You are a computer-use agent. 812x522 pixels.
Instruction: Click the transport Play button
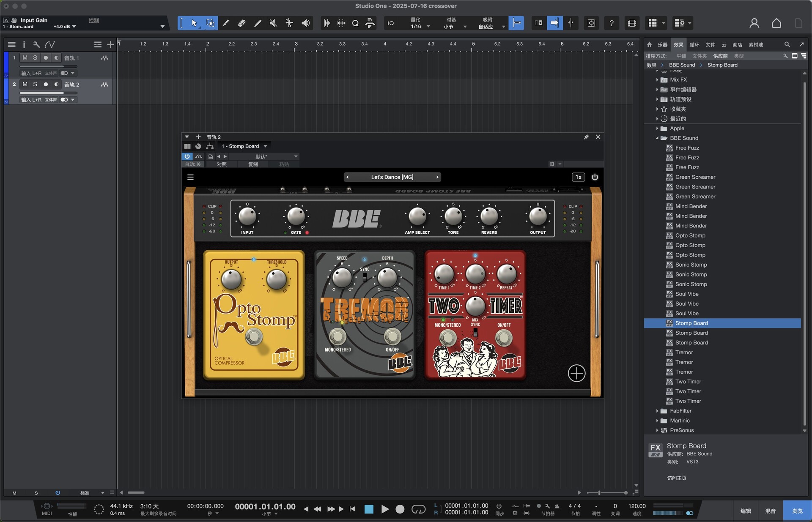point(385,509)
